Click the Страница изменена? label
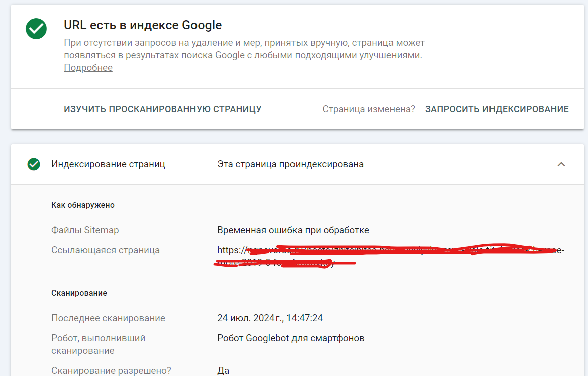This screenshot has width=588, height=376. pyautogui.click(x=368, y=109)
